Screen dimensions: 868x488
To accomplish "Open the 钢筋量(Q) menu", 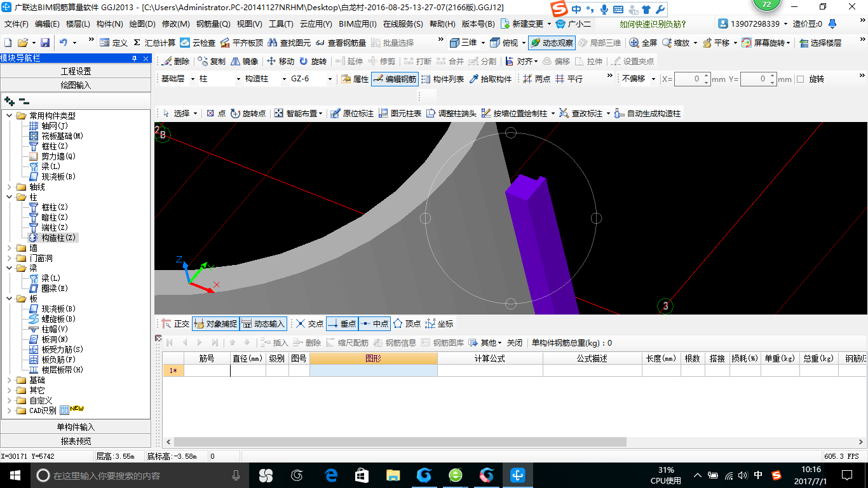I will pos(213,24).
